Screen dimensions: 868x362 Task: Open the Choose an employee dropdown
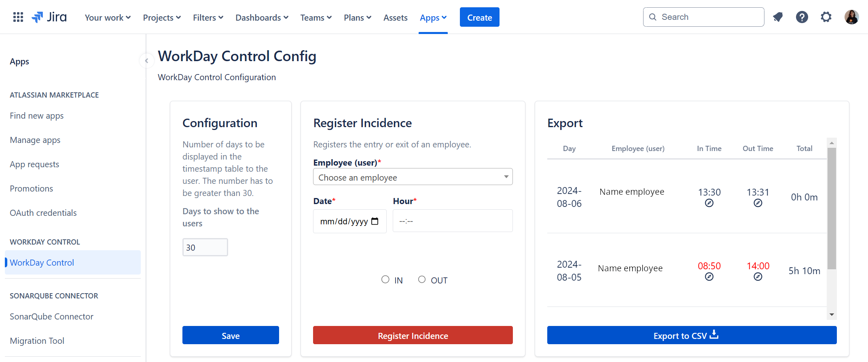(x=413, y=177)
